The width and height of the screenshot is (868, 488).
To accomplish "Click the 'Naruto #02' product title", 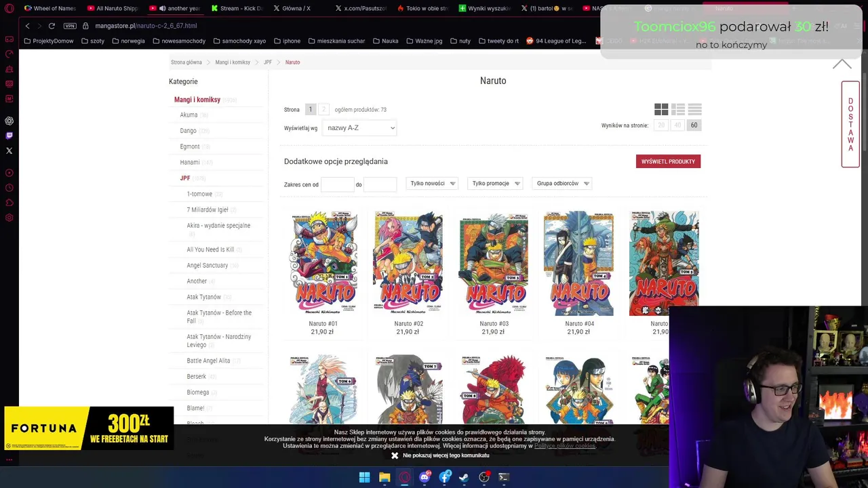I will point(408,324).
